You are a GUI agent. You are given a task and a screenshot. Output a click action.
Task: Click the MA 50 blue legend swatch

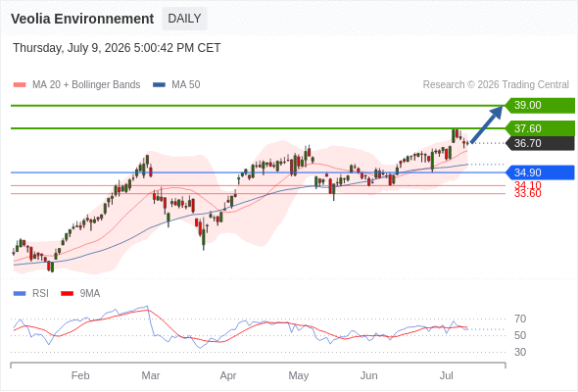click(160, 85)
